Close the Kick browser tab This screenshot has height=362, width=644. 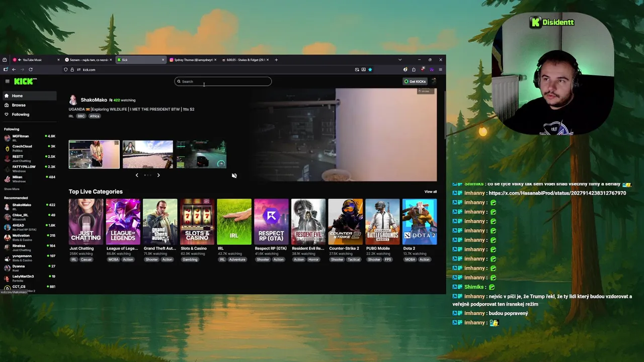[x=163, y=60]
